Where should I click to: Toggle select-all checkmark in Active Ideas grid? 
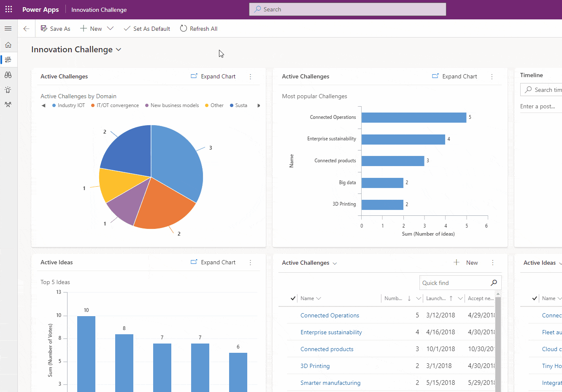(x=535, y=298)
